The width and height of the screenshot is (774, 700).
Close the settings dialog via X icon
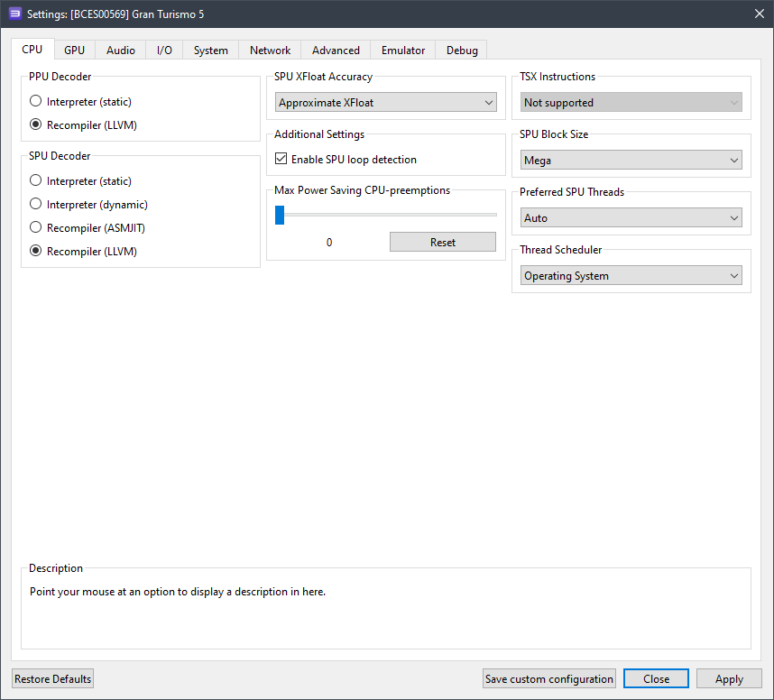(x=759, y=14)
